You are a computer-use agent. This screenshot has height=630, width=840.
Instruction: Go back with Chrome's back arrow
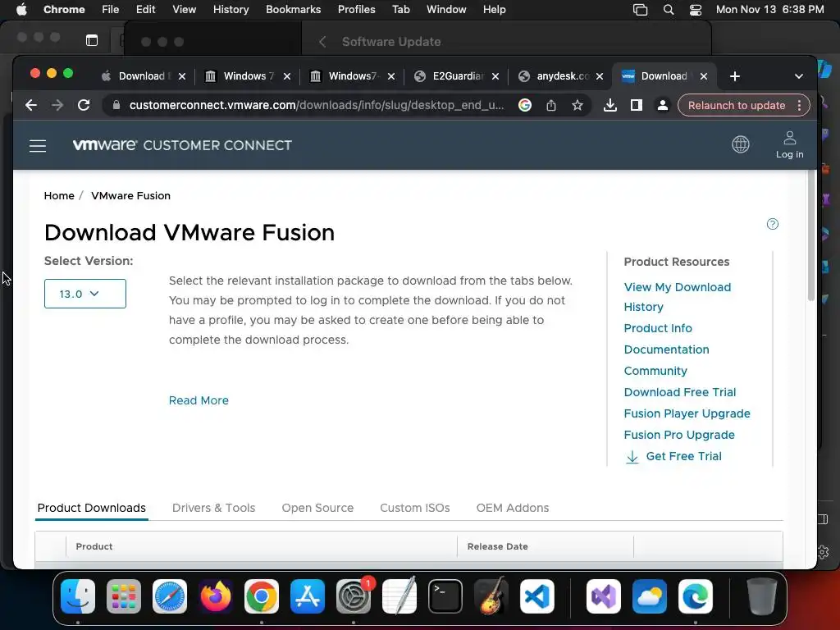pos(31,106)
